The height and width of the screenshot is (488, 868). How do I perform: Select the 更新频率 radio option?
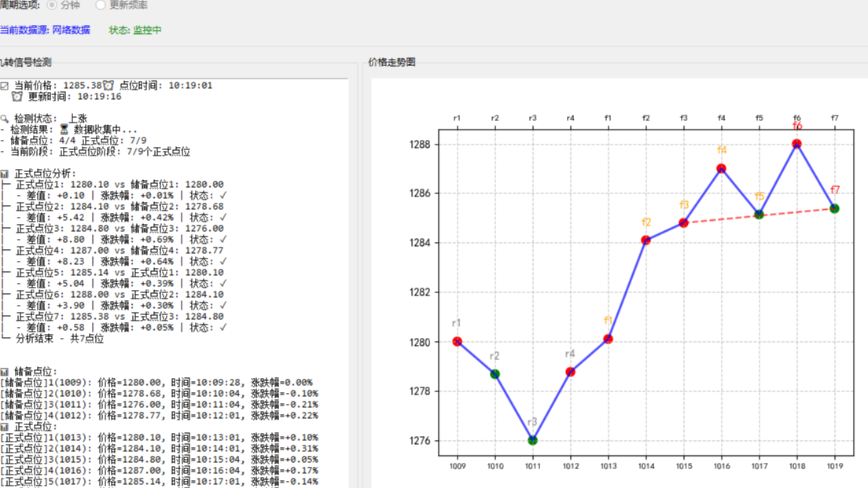[x=122, y=5]
